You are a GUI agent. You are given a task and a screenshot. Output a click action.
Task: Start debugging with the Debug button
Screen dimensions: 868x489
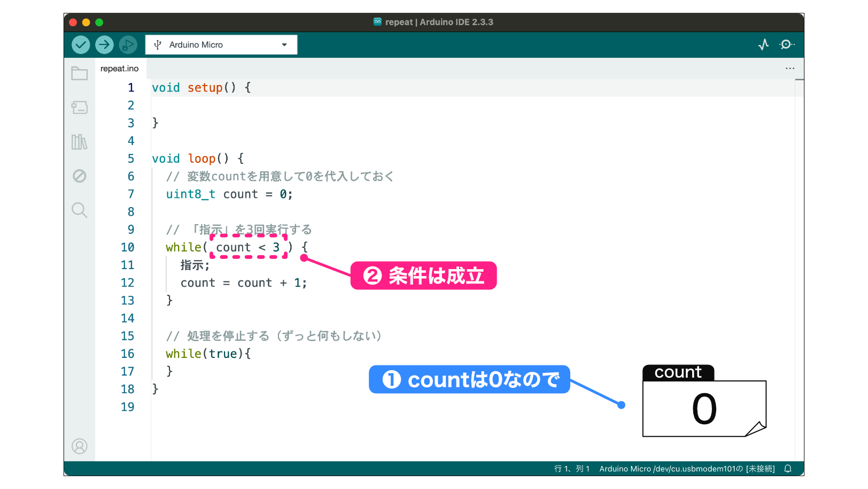pos(128,44)
